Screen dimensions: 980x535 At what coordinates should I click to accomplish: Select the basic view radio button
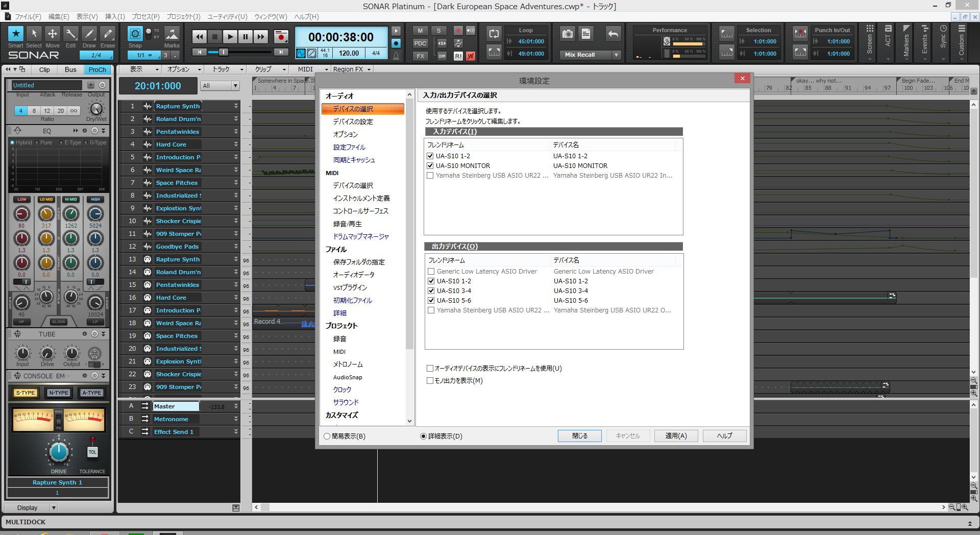point(327,436)
